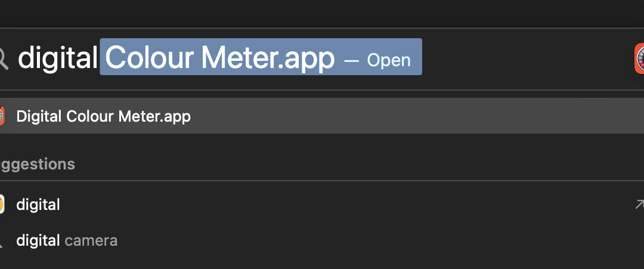Viewport: 644px width, 269px height.
Task: Select the "digital" search suggestion
Action: pyautogui.click(x=38, y=205)
